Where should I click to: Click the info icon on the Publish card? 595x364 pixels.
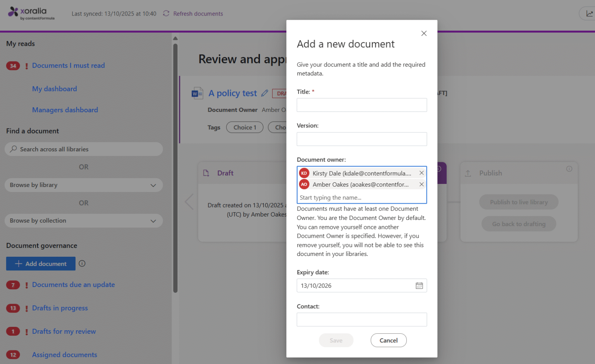click(569, 169)
